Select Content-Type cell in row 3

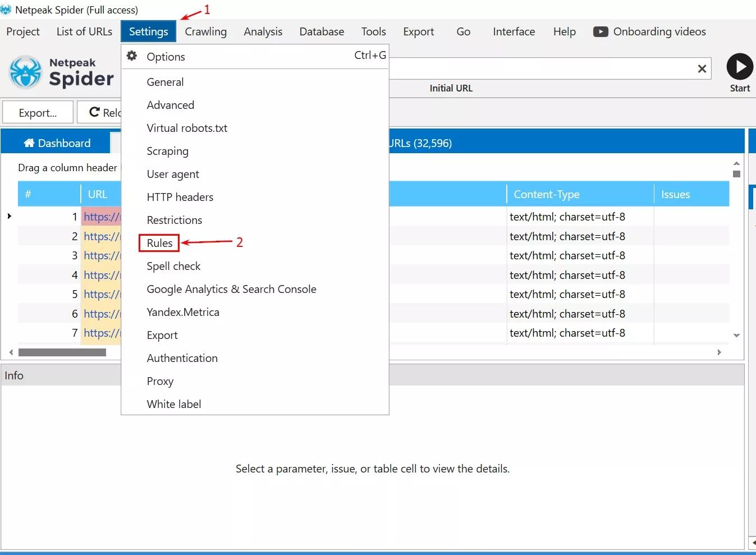pos(580,255)
